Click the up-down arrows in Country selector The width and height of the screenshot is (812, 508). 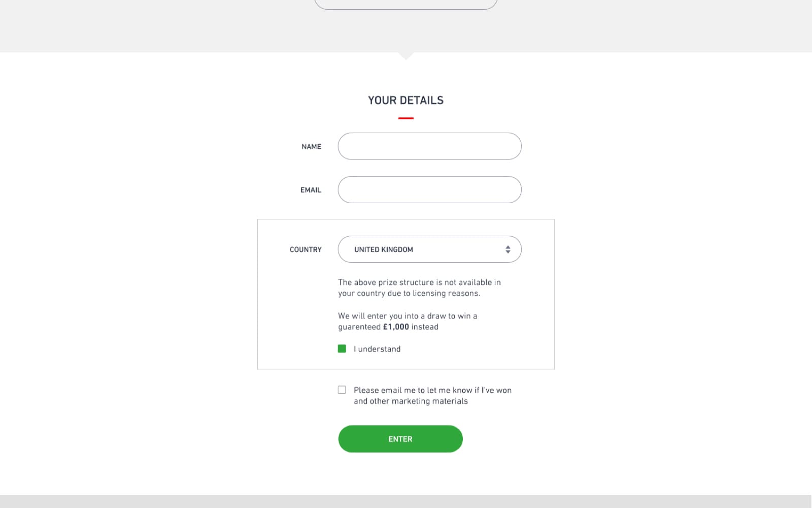tap(507, 249)
